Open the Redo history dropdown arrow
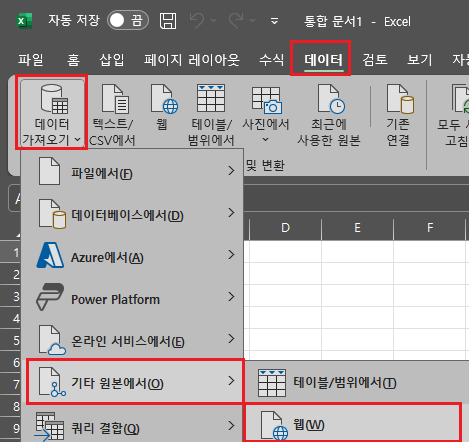The width and height of the screenshot is (469, 442). click(x=253, y=21)
